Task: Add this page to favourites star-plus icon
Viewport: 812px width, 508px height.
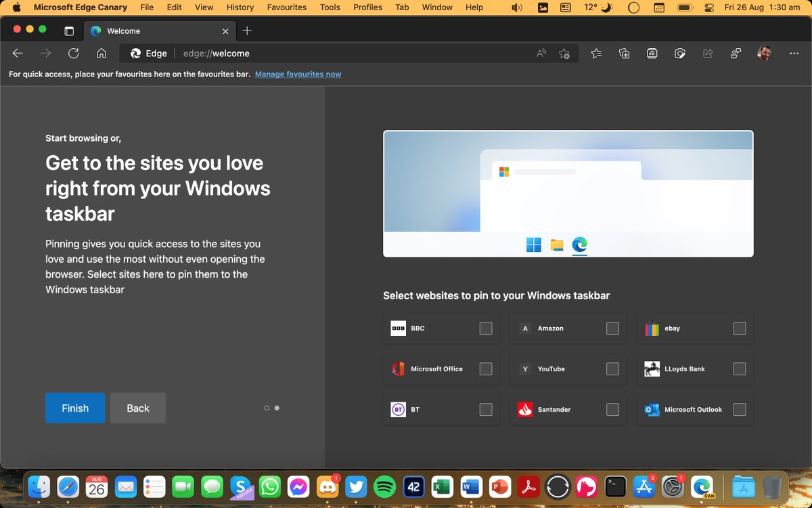Action: pyautogui.click(x=564, y=54)
